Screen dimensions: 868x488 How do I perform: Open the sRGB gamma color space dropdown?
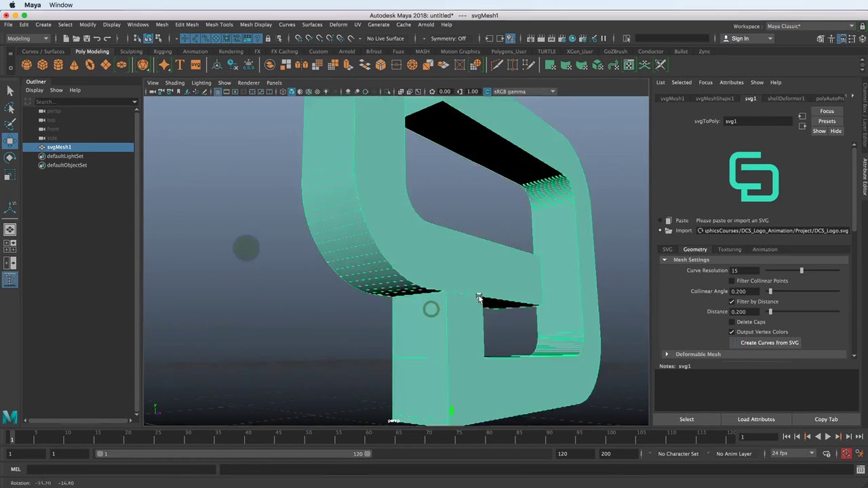[x=524, y=91]
